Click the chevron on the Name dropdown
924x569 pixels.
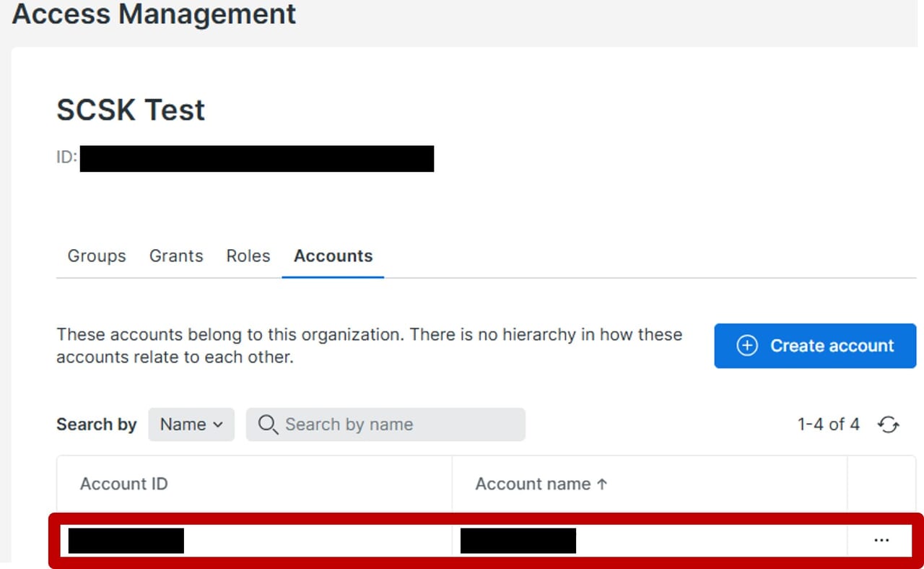(x=218, y=425)
